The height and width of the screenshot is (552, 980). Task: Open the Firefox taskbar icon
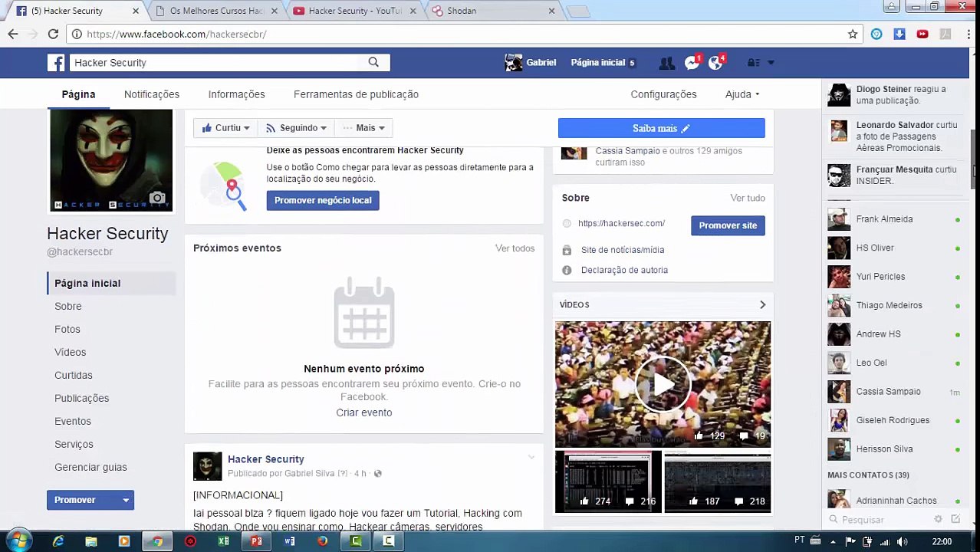323,541
